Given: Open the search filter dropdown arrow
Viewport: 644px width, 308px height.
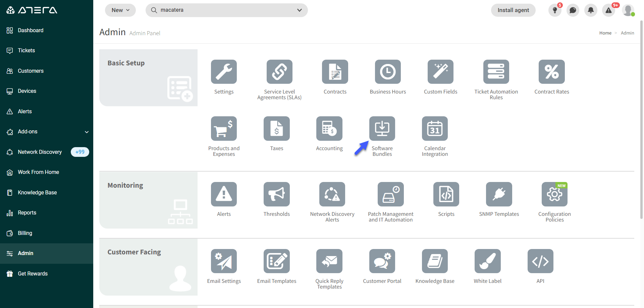Looking at the screenshot, I should pyautogui.click(x=299, y=10).
